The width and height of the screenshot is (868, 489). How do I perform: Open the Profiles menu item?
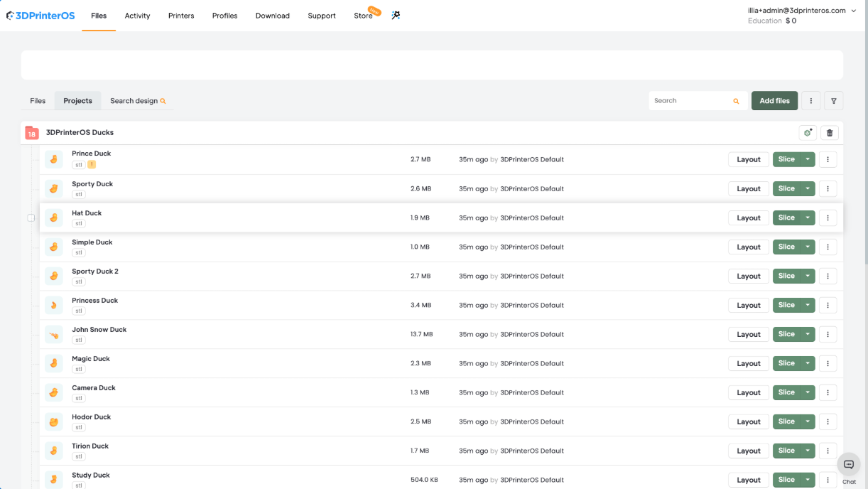tap(224, 16)
